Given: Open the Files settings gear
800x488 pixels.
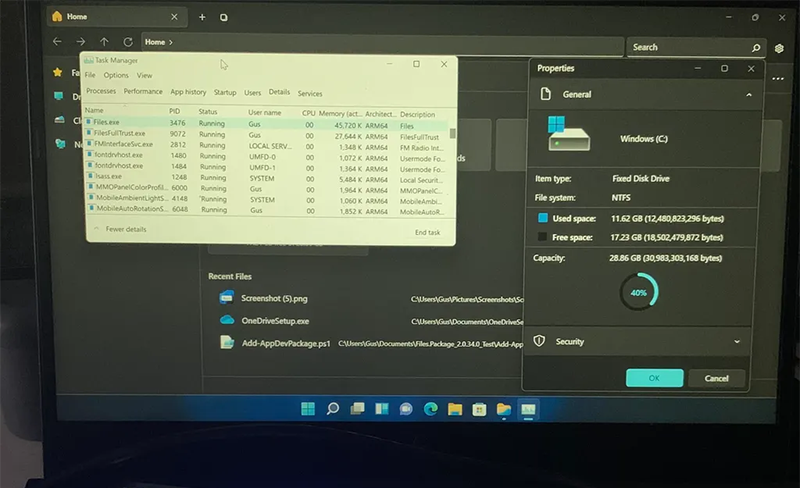Looking at the screenshot, I should 779,48.
